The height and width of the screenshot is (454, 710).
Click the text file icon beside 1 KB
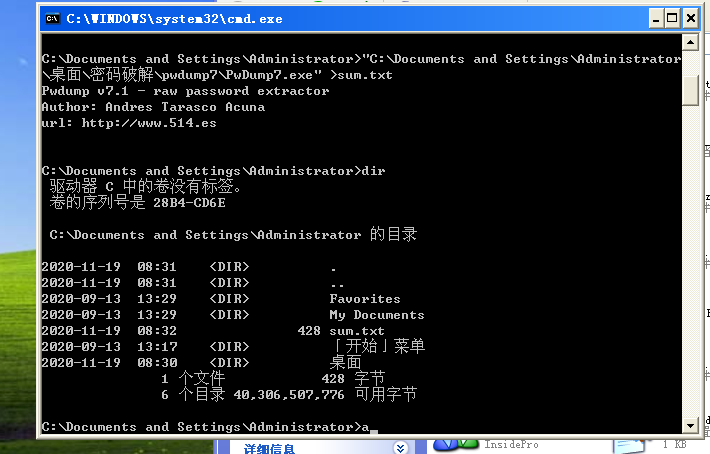[x=630, y=446]
